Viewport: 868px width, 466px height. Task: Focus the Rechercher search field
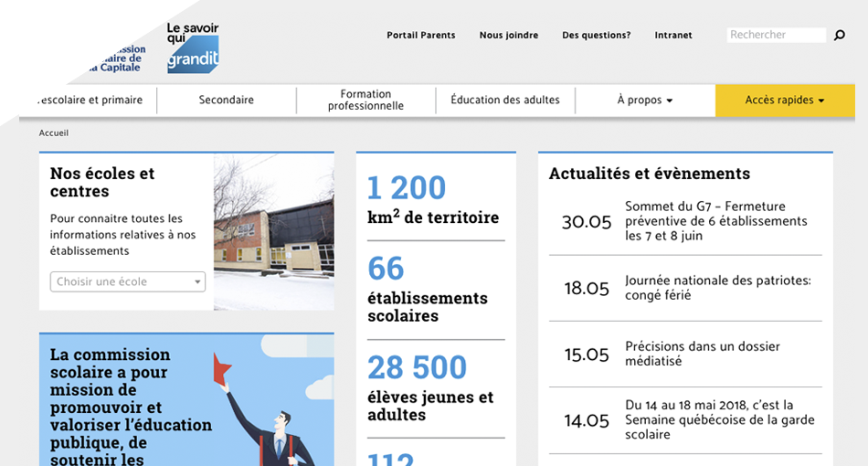click(776, 35)
